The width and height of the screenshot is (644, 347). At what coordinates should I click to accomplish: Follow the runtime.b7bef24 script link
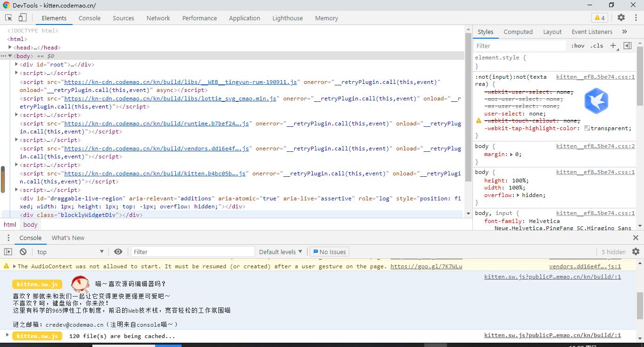157,124
